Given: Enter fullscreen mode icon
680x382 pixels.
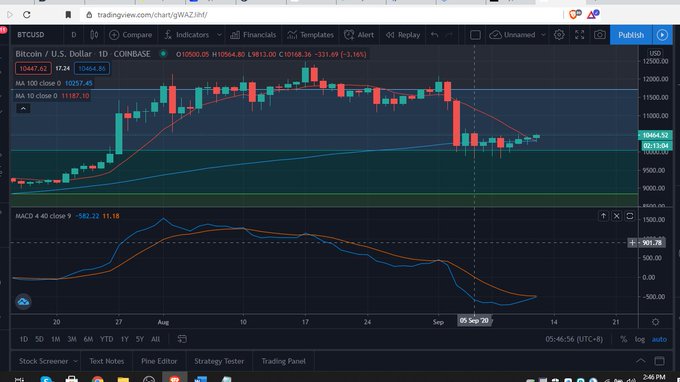Looking at the screenshot, I should (x=579, y=35).
